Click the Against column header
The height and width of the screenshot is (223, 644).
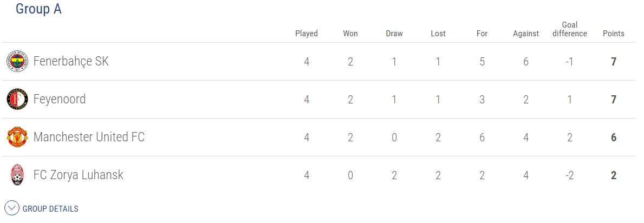(x=526, y=34)
